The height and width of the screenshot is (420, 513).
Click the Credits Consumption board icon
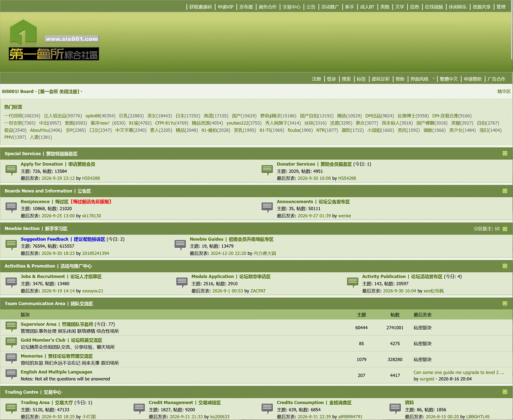(x=267, y=409)
